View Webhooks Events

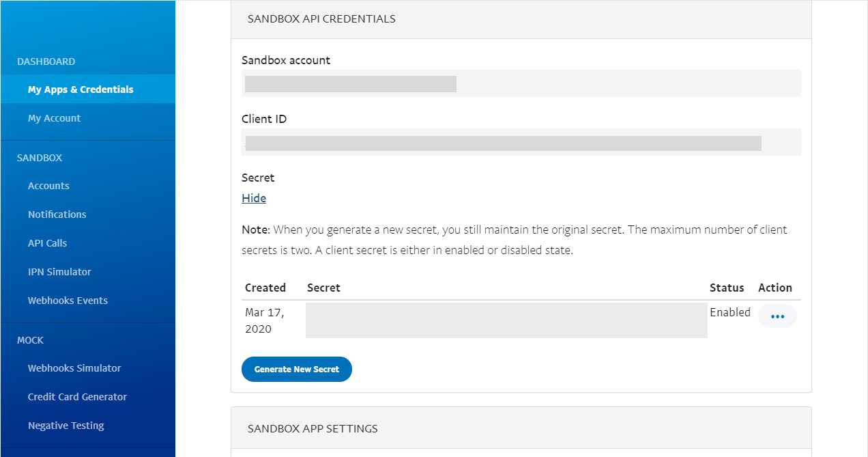[68, 300]
